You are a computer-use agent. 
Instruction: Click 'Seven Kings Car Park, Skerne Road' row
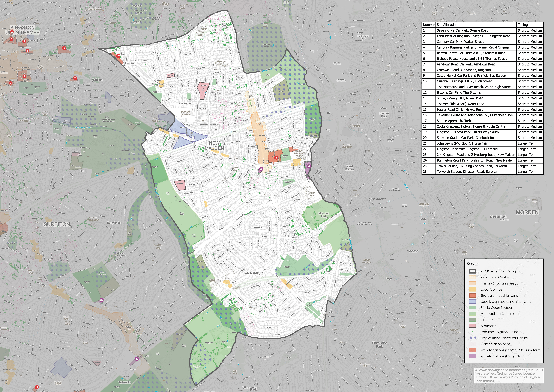pos(483,30)
